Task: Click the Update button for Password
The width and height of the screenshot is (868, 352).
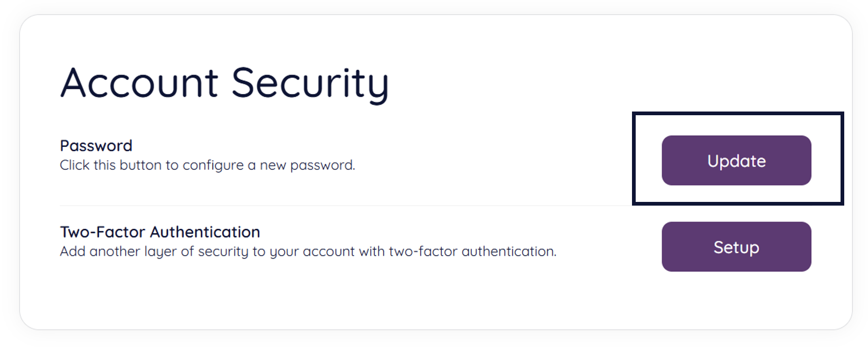Action: coord(736,161)
